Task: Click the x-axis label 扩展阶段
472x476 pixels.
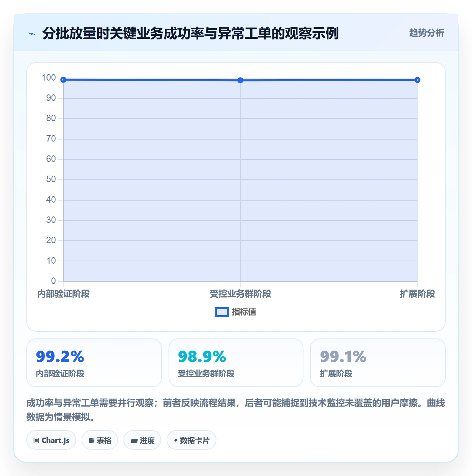Action: [417, 294]
